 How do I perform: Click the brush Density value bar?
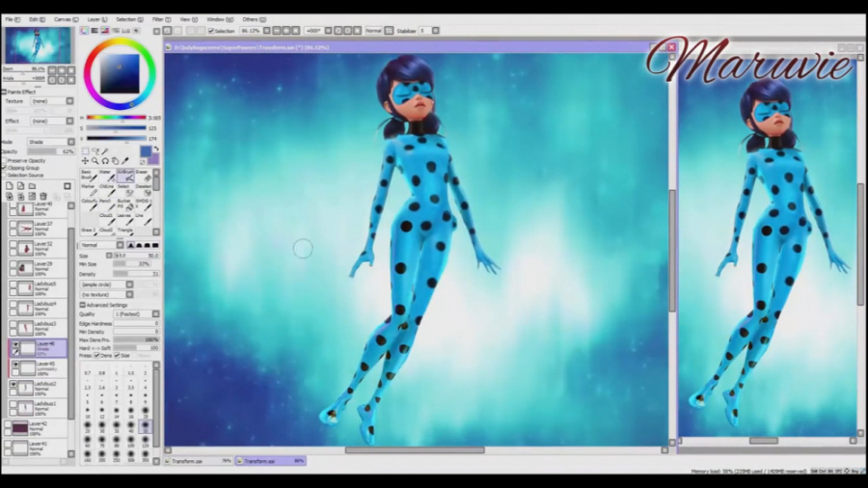click(x=136, y=274)
